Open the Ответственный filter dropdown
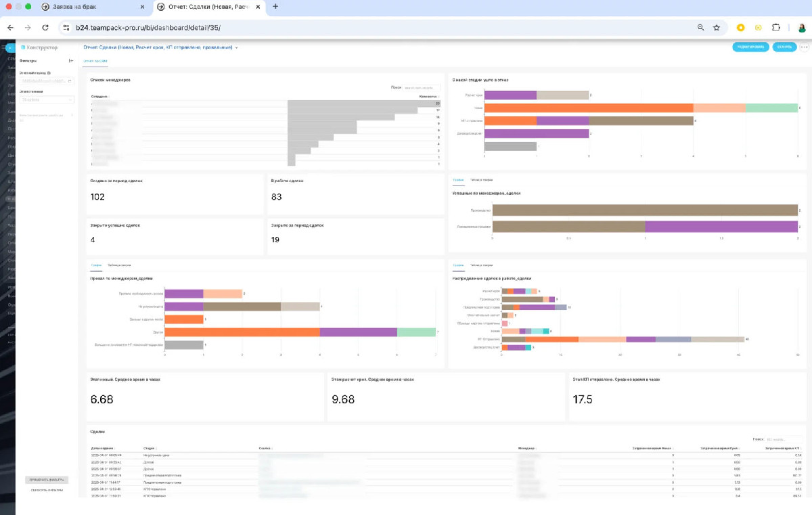This screenshot has width=812, height=515. (x=47, y=99)
